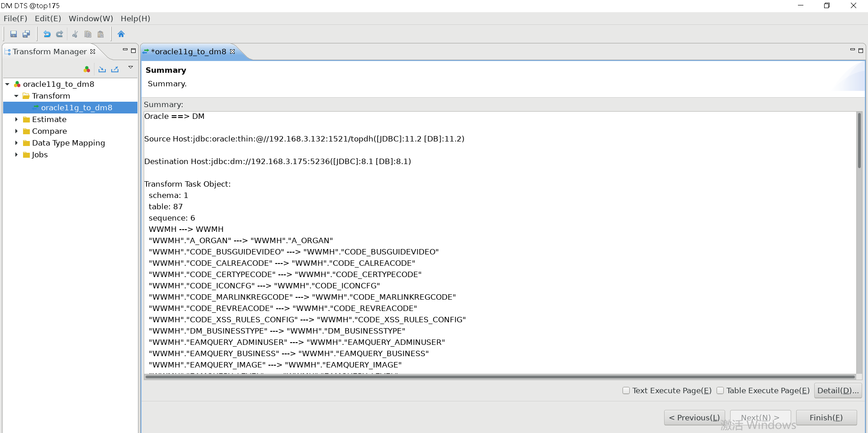
Task: Click the EAMQUERY_ADMINUSER mapping line
Action: coord(297,342)
